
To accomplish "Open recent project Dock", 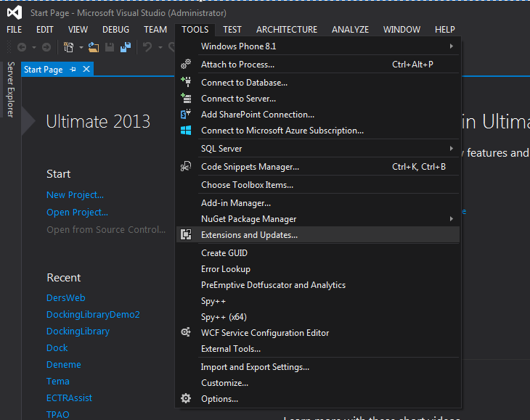I will click(x=57, y=347).
